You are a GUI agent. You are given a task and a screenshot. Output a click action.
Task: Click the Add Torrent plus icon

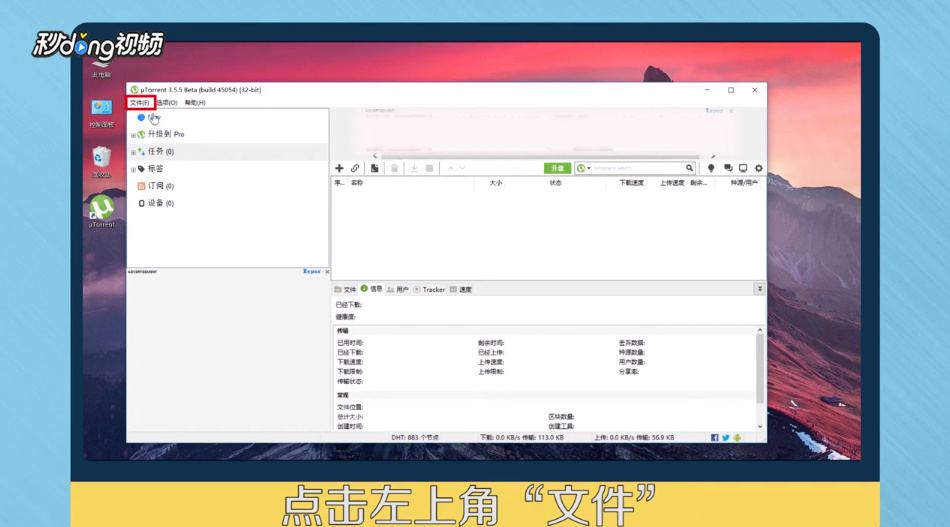[x=339, y=168]
